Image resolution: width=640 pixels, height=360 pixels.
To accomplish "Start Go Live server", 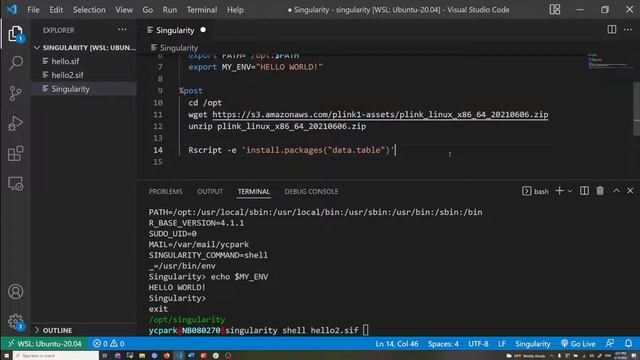I will pyautogui.click(x=577, y=344).
